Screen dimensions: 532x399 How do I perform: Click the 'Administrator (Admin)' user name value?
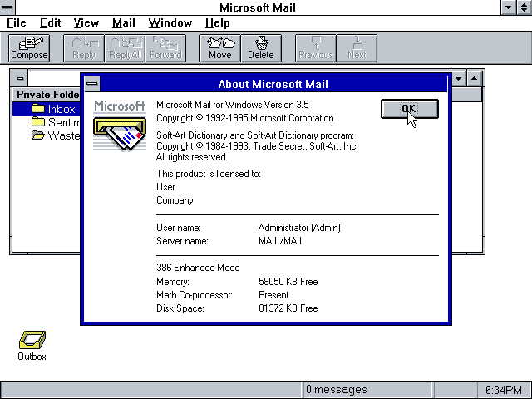(299, 228)
